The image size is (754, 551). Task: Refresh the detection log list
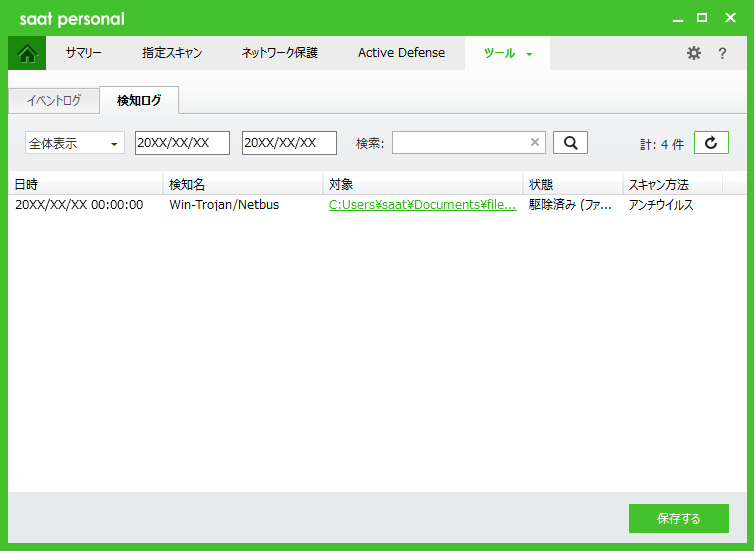coord(711,143)
